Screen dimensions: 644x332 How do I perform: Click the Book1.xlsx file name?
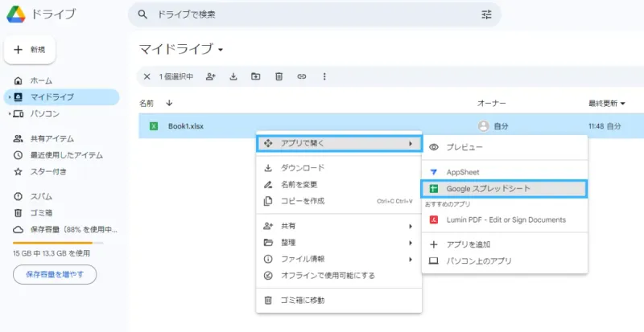[x=186, y=126]
